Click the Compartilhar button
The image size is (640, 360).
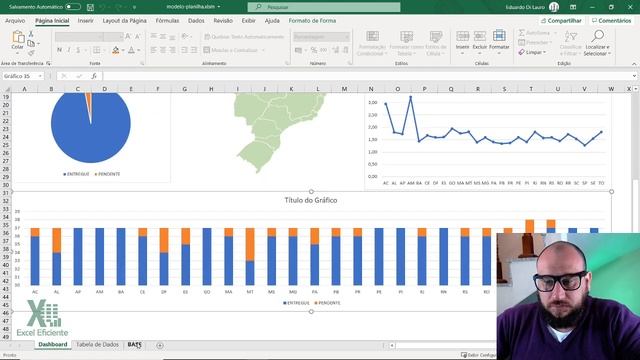[561, 20]
